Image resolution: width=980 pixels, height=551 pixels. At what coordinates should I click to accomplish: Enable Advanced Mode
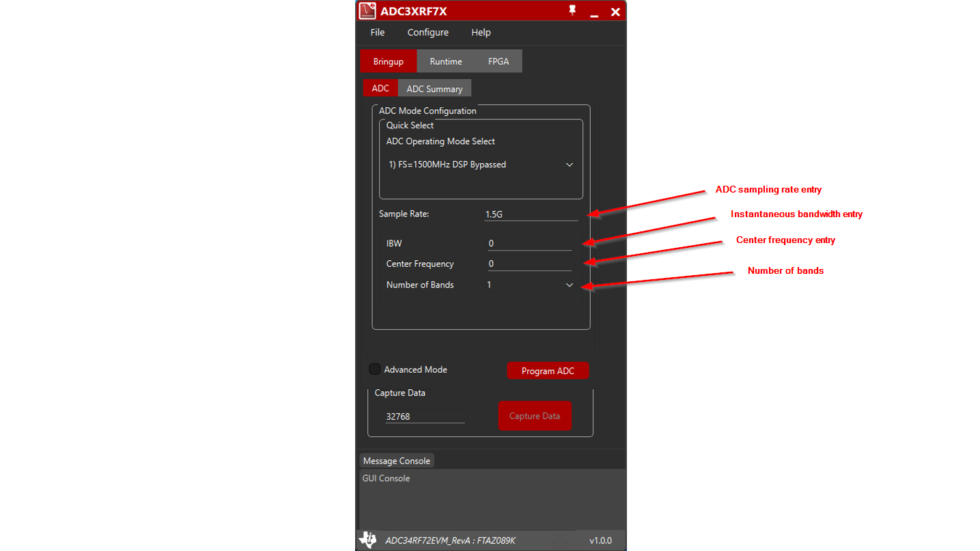(374, 369)
